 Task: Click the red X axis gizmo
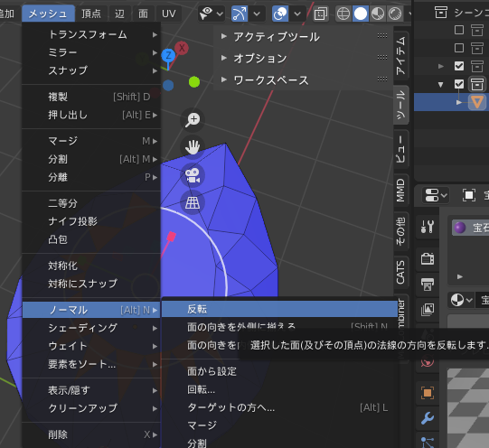[182, 48]
